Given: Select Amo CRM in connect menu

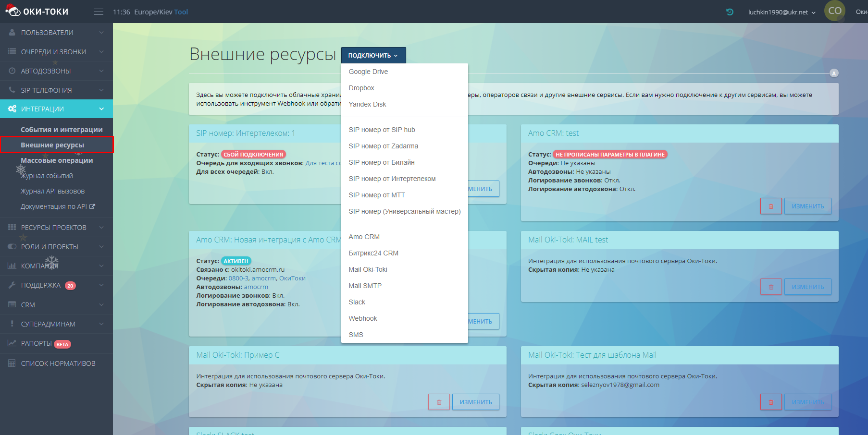Looking at the screenshot, I should pos(405,237).
